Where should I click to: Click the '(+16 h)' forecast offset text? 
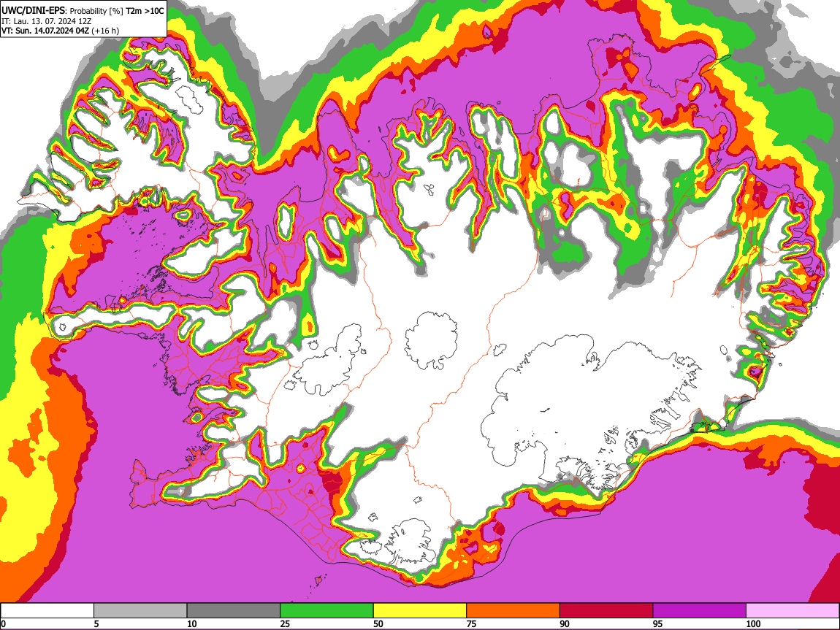[x=105, y=31]
